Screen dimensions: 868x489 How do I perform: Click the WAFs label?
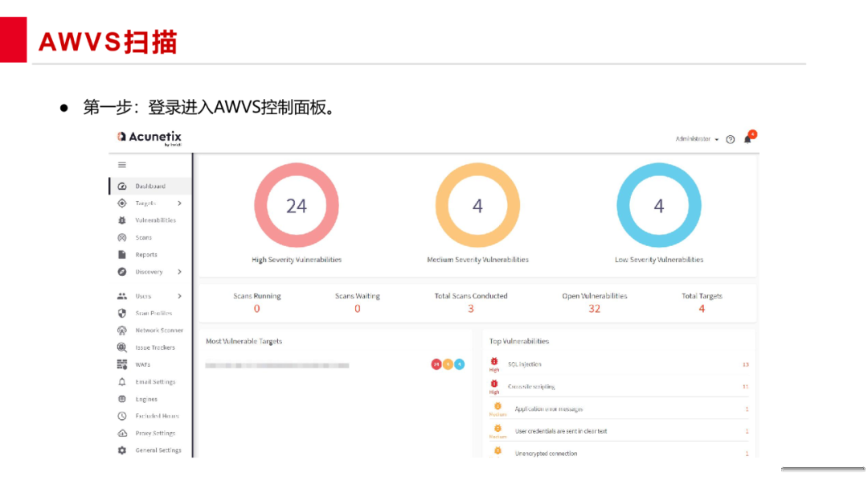(x=143, y=365)
